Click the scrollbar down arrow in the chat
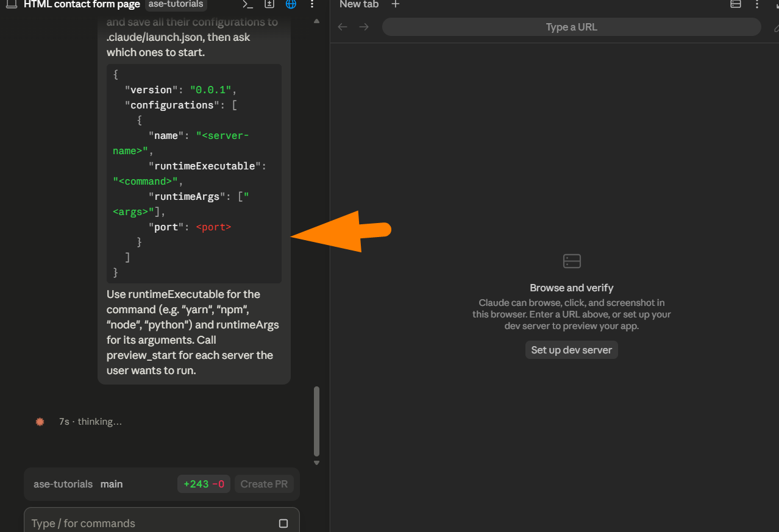Viewport: 779px width, 532px height. [x=316, y=463]
